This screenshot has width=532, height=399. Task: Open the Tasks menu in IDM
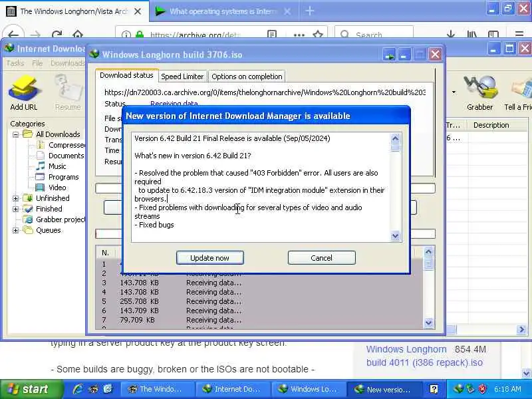(x=15, y=63)
